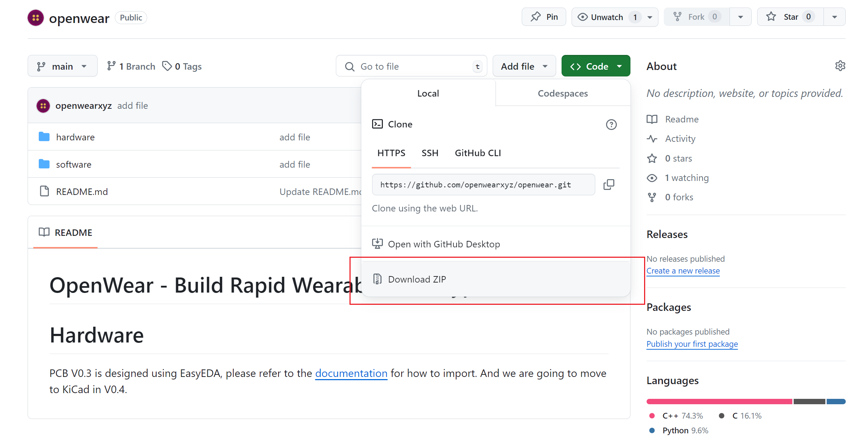Open with GitHub Desktop
The width and height of the screenshot is (868, 443).
(444, 244)
